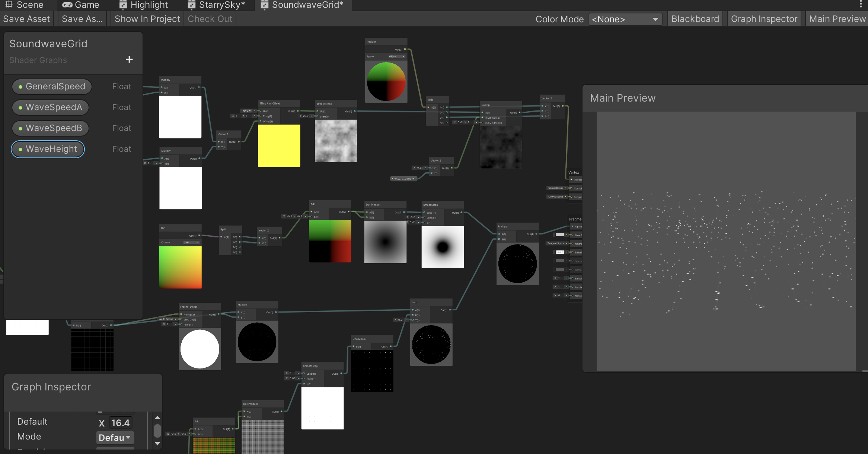Add a new property with the plus icon
Image resolution: width=868 pixels, height=454 pixels.
point(129,60)
